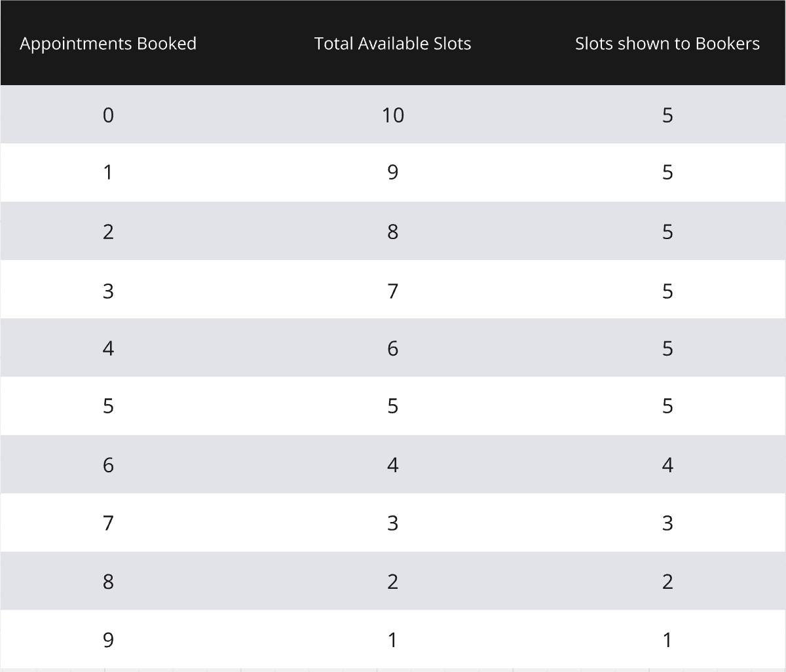The image size is (786, 672).
Task: Select Appointments Booked cell showing 9
Action: click(x=108, y=639)
